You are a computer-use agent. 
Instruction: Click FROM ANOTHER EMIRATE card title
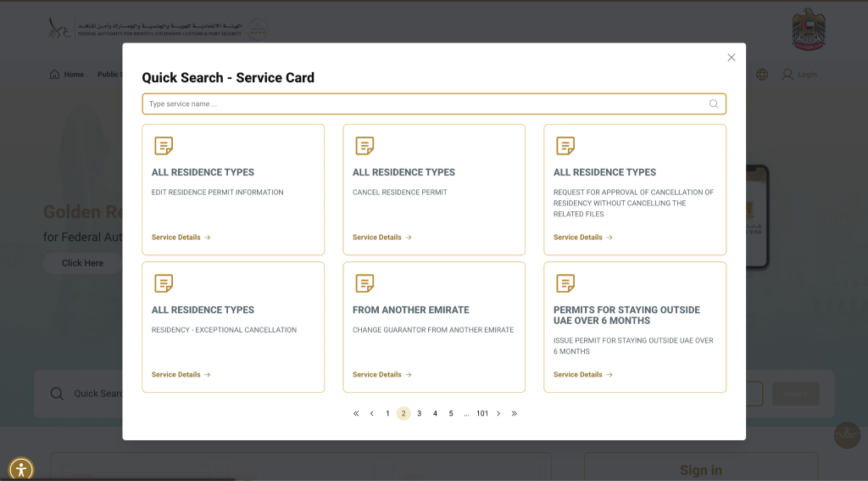click(411, 310)
